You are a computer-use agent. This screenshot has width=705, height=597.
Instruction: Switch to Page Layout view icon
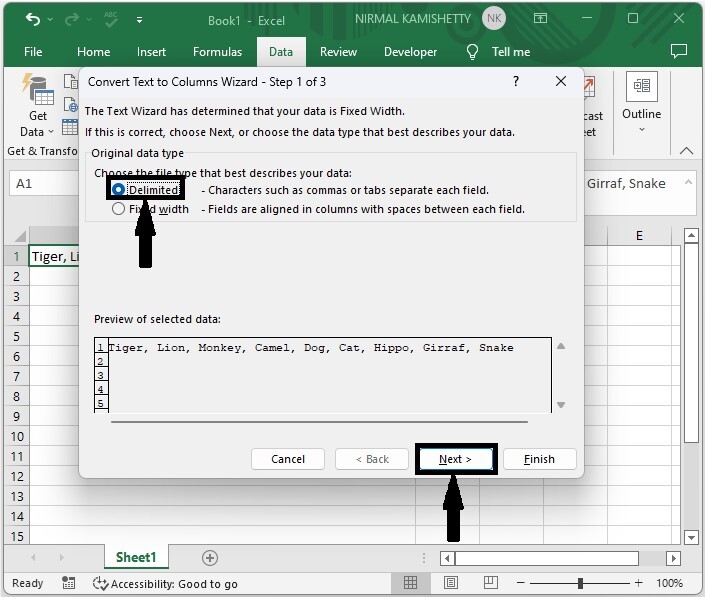point(451,583)
